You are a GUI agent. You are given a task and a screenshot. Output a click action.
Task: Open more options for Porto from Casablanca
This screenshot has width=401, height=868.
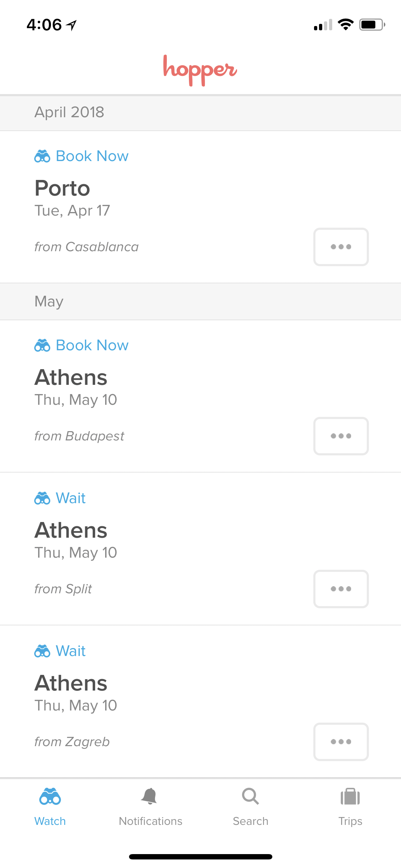pyautogui.click(x=341, y=247)
